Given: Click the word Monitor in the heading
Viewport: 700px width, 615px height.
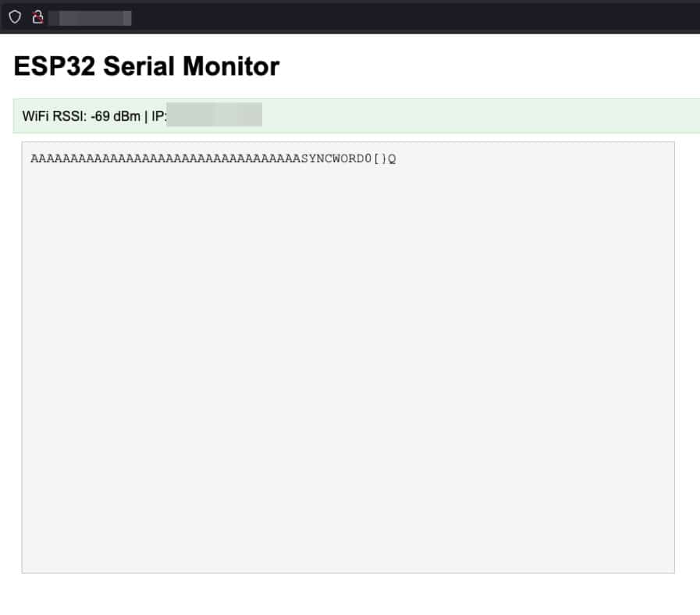Looking at the screenshot, I should coord(231,66).
